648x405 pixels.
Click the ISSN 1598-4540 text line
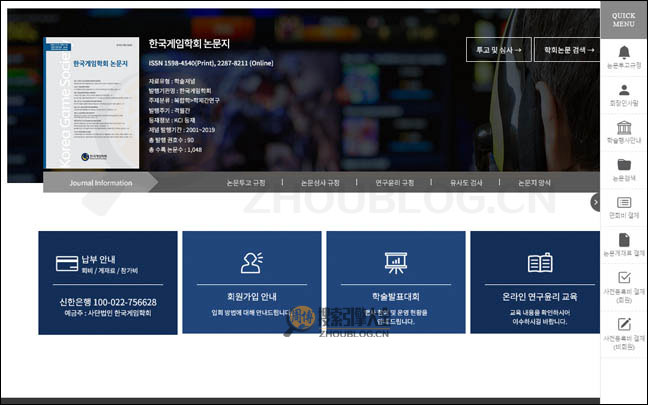point(211,63)
